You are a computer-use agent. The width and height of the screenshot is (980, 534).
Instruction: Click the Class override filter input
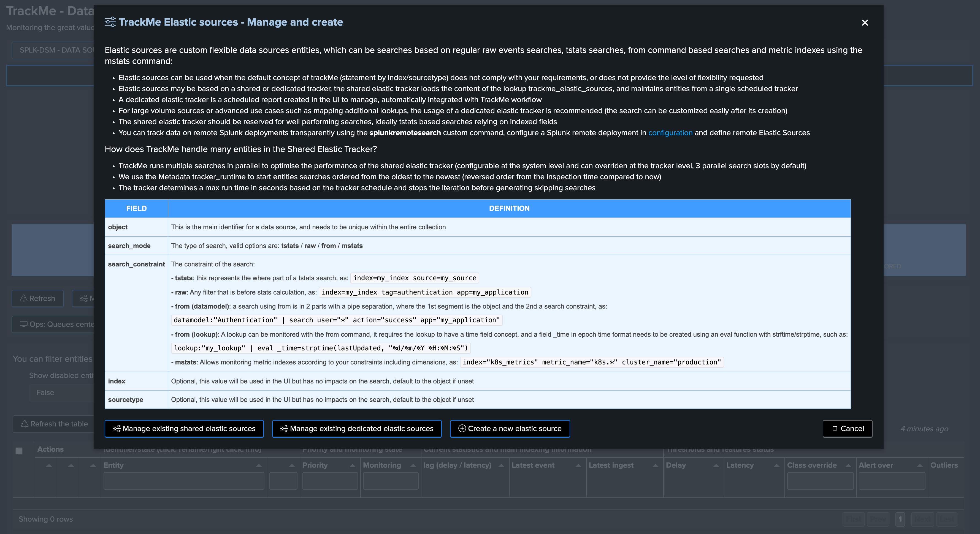click(820, 481)
